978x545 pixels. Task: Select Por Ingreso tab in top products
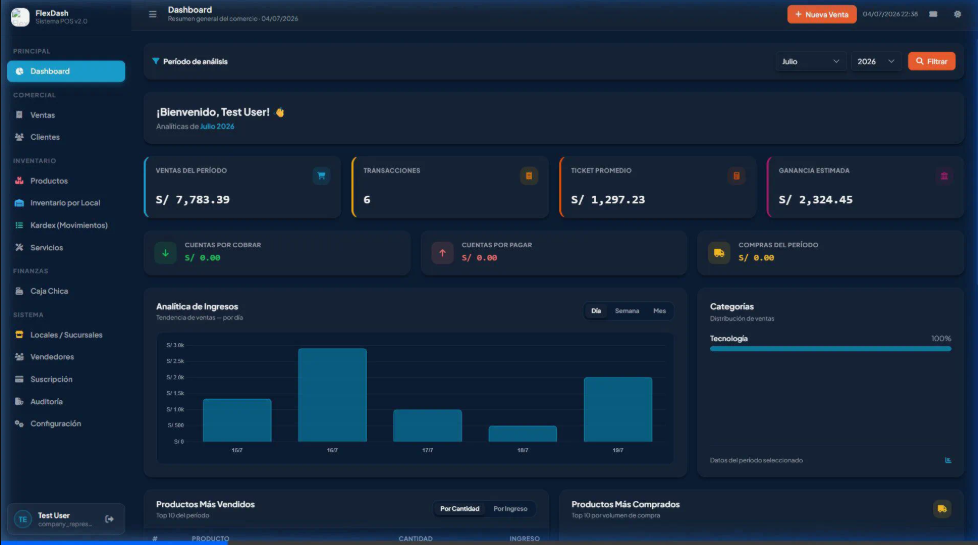click(x=510, y=509)
